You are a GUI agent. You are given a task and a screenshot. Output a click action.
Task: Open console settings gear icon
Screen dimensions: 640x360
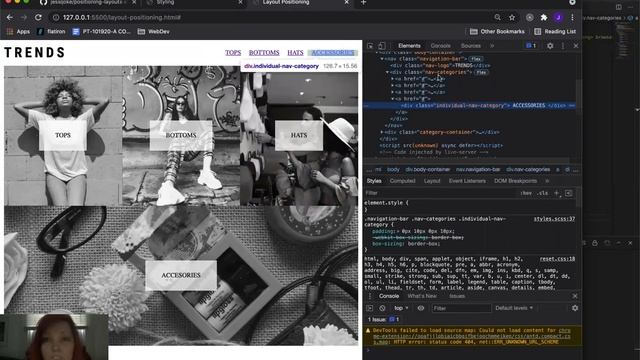pyautogui.click(x=575, y=308)
